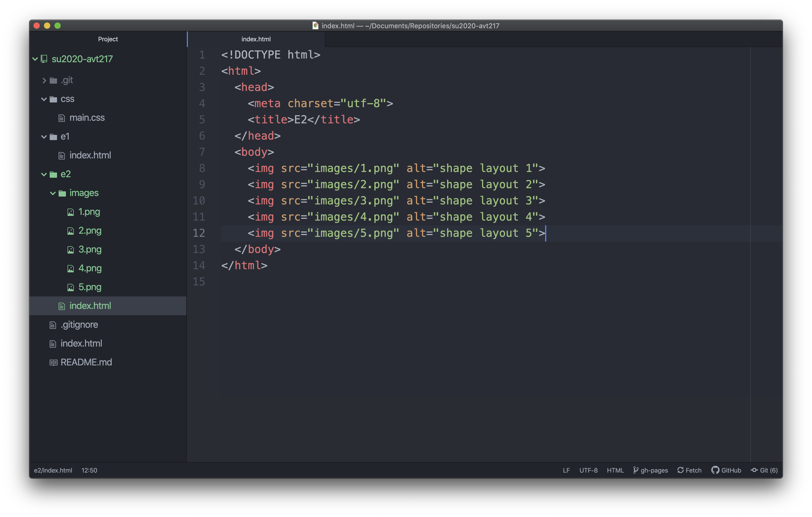
Task: Open 2.png from the images folder
Action: (x=90, y=231)
